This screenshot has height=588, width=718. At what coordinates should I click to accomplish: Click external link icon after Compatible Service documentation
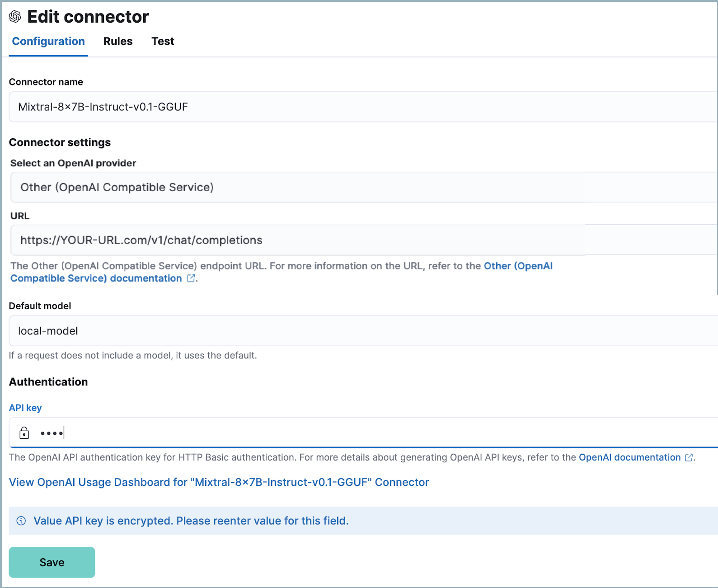coord(191,278)
